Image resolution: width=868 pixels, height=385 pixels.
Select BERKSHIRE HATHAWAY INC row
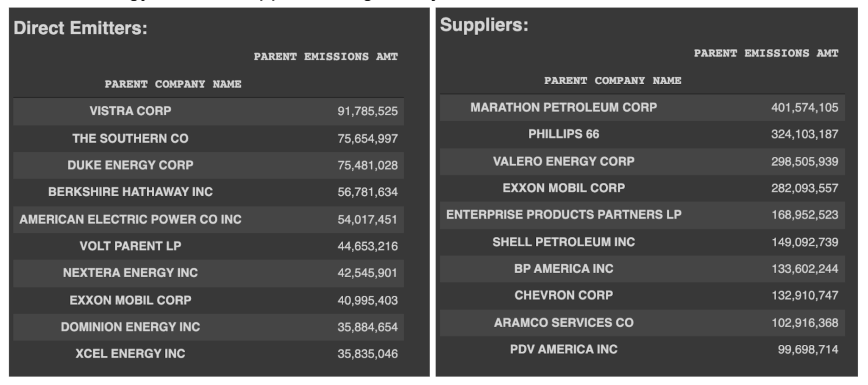208,192
